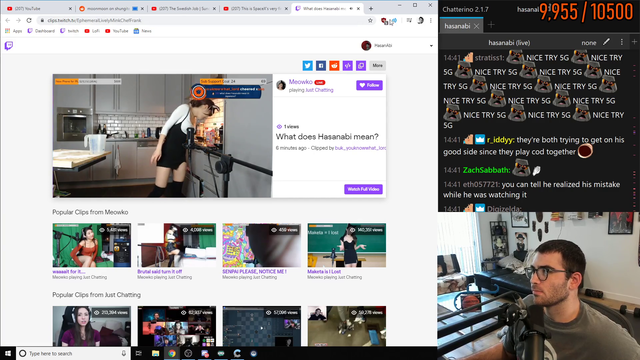
Task: Open the Chrome three-dot menu
Action: click(431, 20)
